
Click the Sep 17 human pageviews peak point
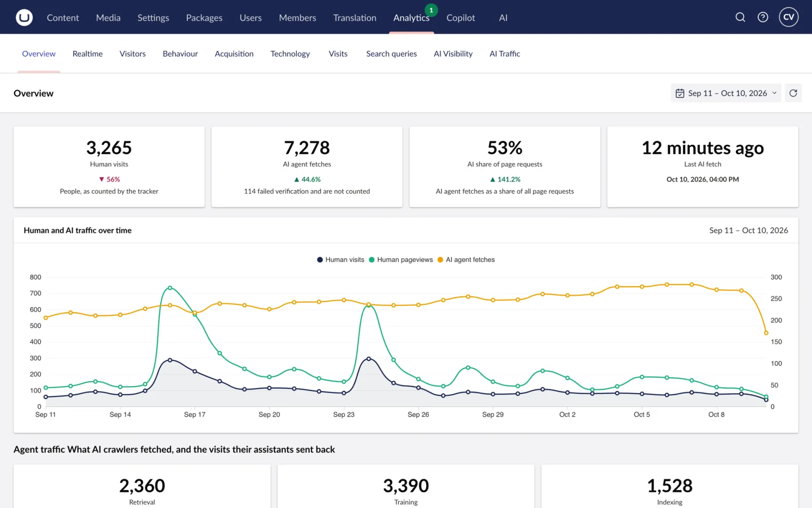(170, 288)
